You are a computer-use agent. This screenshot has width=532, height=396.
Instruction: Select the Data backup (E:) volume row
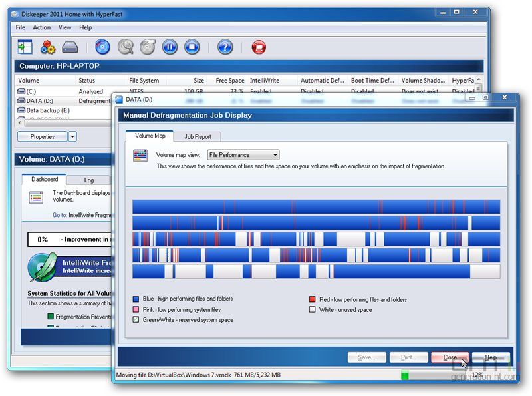(x=65, y=110)
